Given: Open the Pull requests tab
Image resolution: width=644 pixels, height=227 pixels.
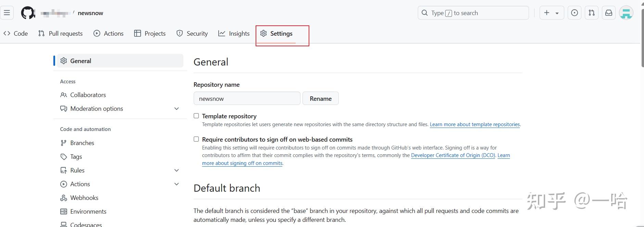Looking at the screenshot, I should pos(61,33).
